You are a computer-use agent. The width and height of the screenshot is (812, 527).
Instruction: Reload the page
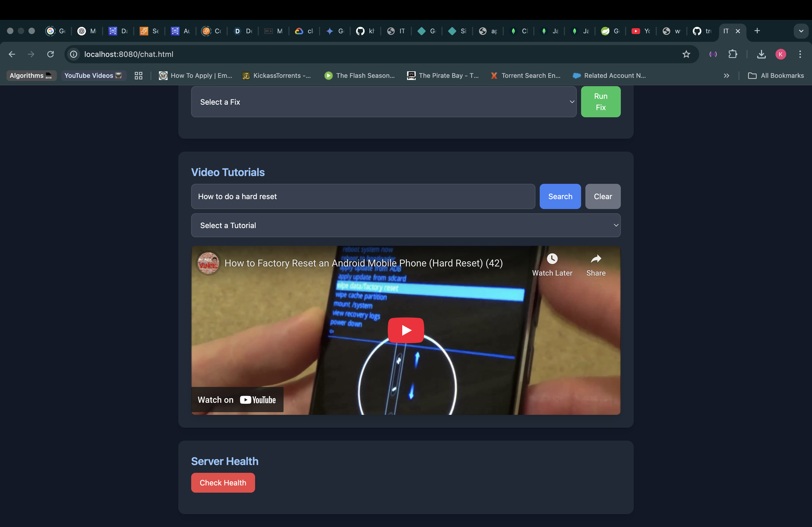(50, 54)
